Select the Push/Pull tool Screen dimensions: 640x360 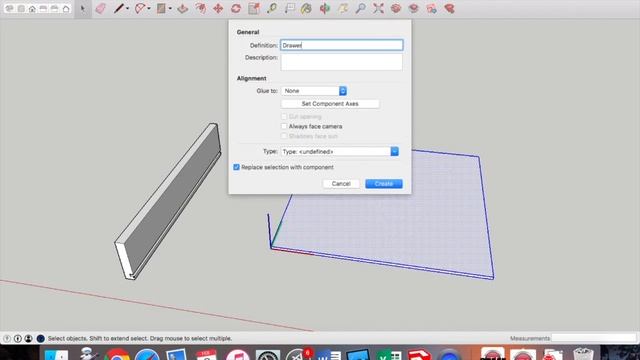(182, 8)
